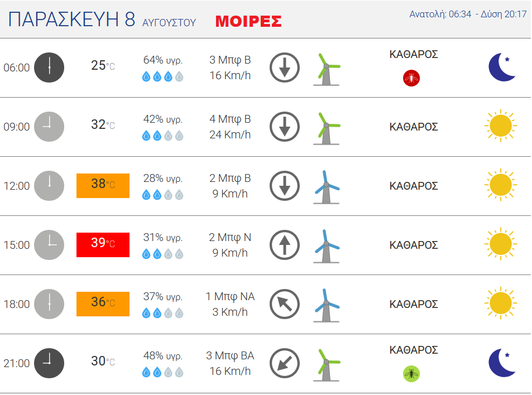Click the moon icon in 21:00 row
Viewport: 532px width, 395px height.
[502, 363]
